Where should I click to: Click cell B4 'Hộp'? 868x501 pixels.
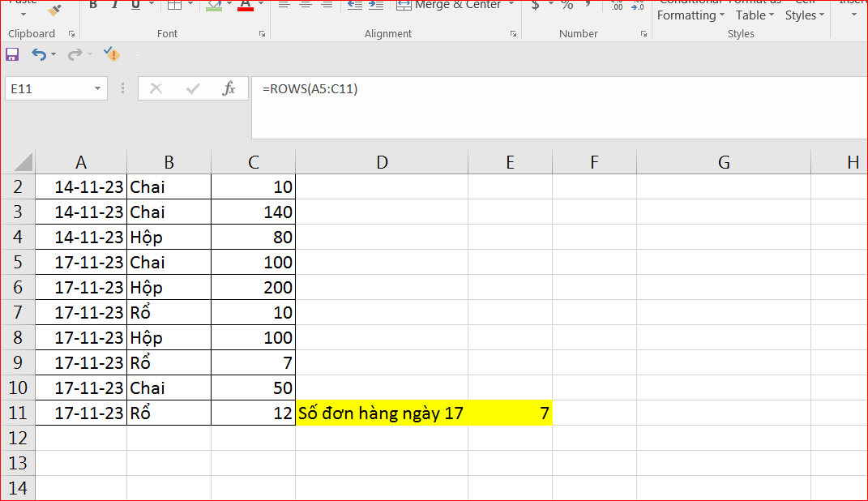[169, 237]
